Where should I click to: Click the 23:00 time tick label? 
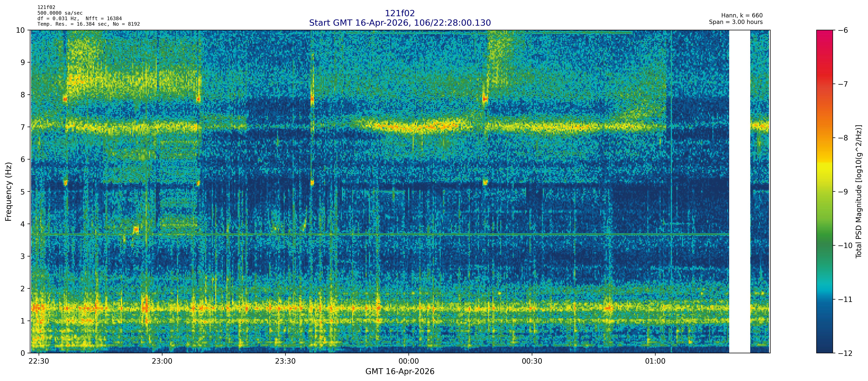tap(162, 362)
